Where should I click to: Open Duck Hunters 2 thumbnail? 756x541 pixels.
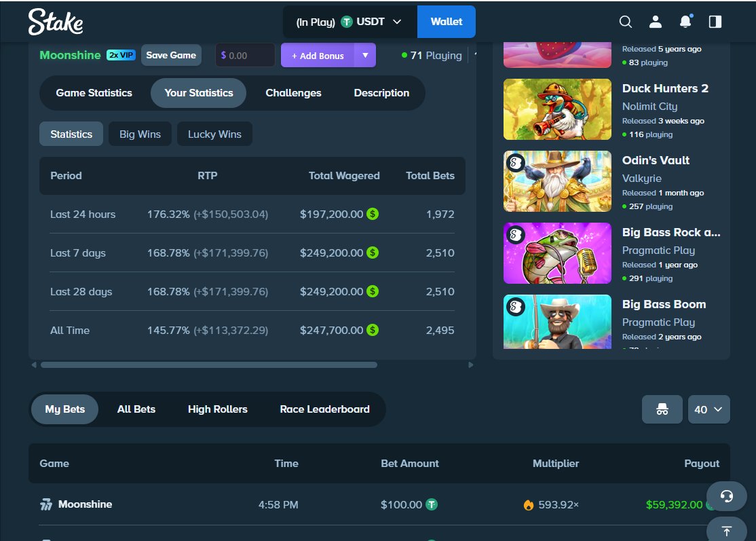click(557, 109)
